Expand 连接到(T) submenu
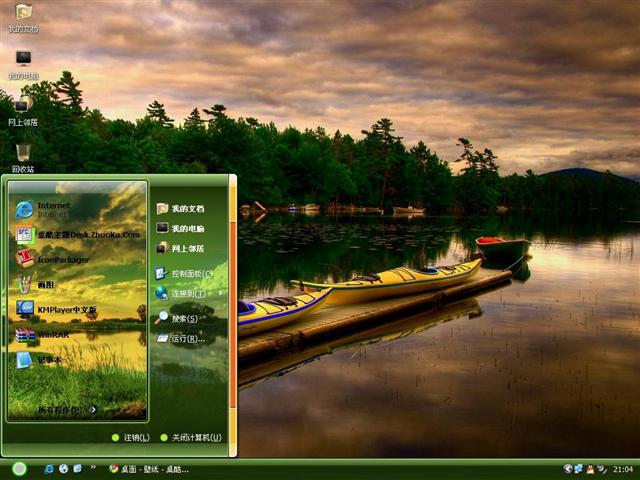640x480 pixels. [189, 293]
